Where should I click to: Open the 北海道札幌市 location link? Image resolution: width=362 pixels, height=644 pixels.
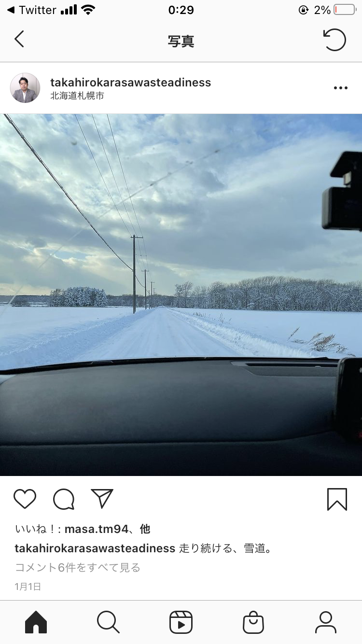point(77,96)
